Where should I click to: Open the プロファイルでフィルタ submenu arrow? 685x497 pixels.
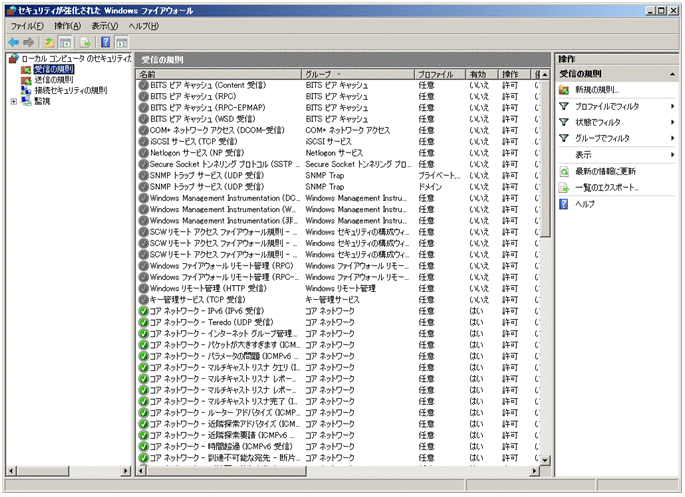tap(672, 106)
